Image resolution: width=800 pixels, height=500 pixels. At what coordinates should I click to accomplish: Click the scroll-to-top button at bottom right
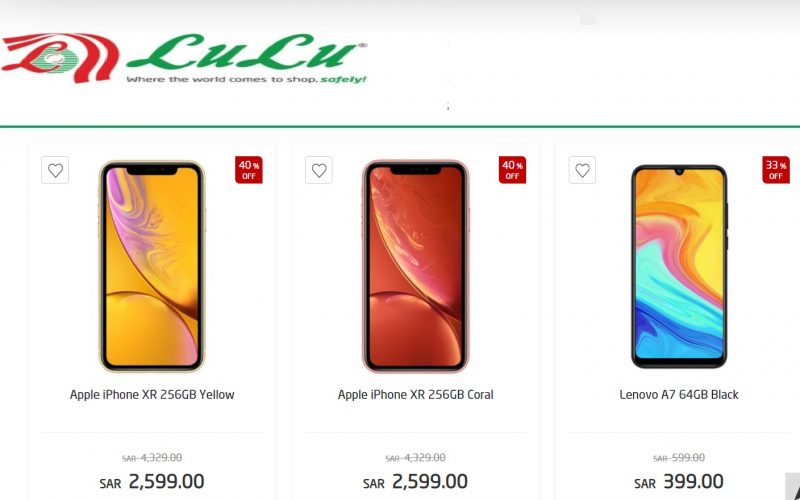(792, 487)
